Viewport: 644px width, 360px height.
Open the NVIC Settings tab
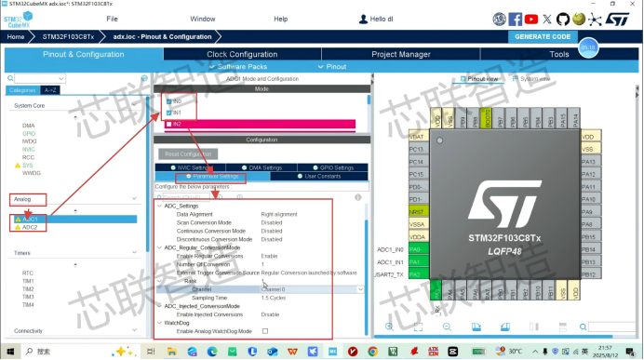[190, 167]
